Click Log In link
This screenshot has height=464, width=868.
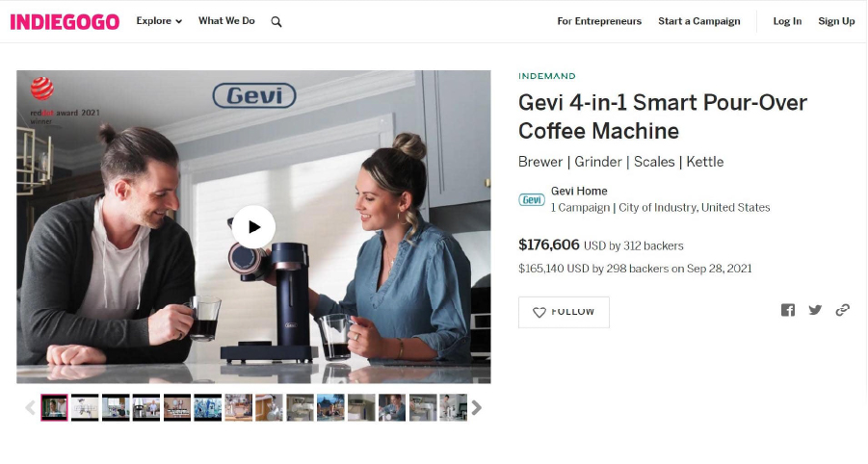coord(787,21)
